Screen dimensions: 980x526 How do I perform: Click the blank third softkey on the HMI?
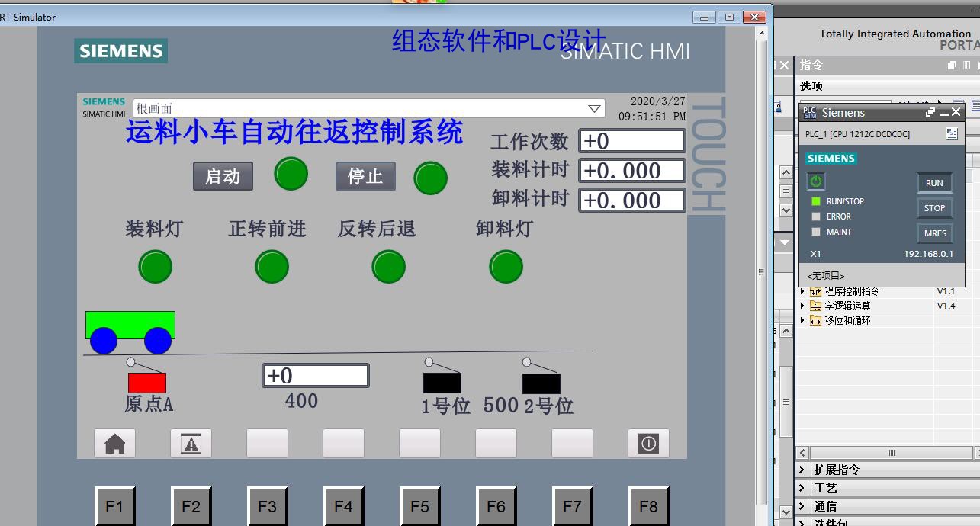(267, 443)
